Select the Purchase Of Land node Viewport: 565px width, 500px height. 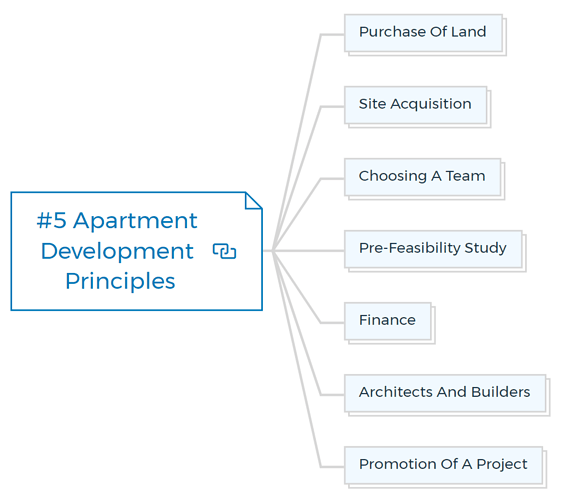[x=423, y=33]
